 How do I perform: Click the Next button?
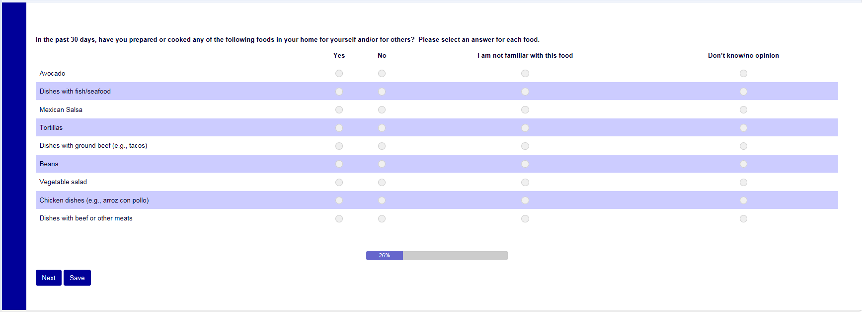[x=49, y=278]
